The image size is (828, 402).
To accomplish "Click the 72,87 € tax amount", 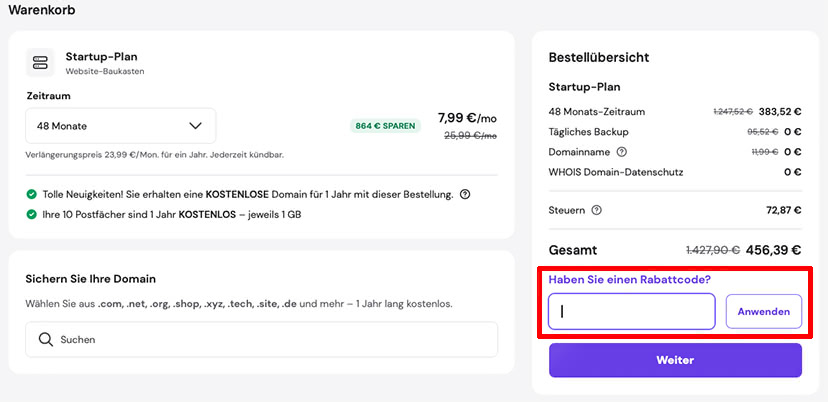I will point(784,210).
